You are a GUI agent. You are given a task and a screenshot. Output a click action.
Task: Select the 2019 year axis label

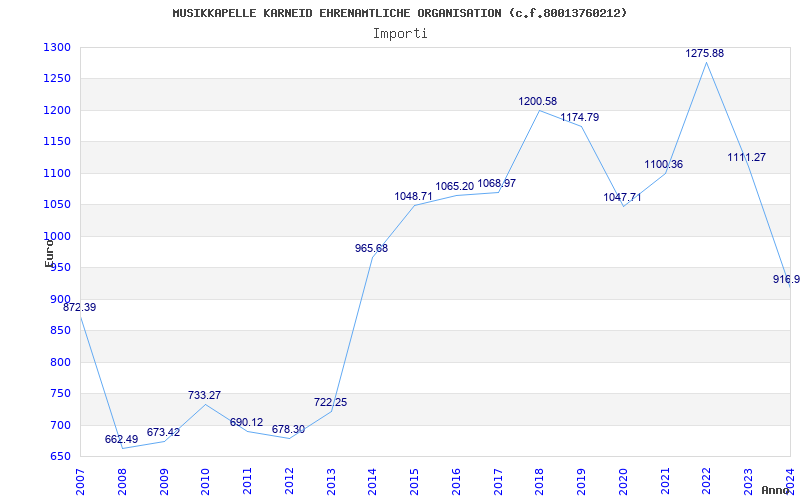(x=582, y=483)
